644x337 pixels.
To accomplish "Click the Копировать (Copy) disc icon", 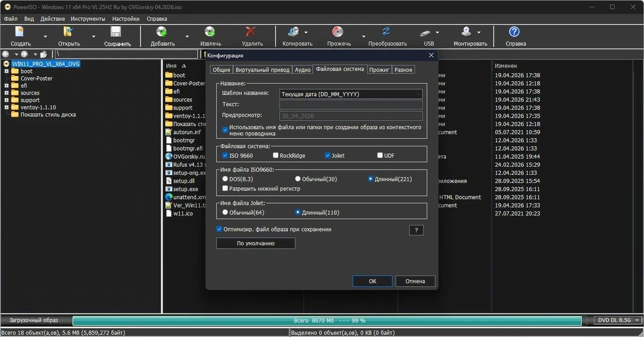I will pos(293,32).
